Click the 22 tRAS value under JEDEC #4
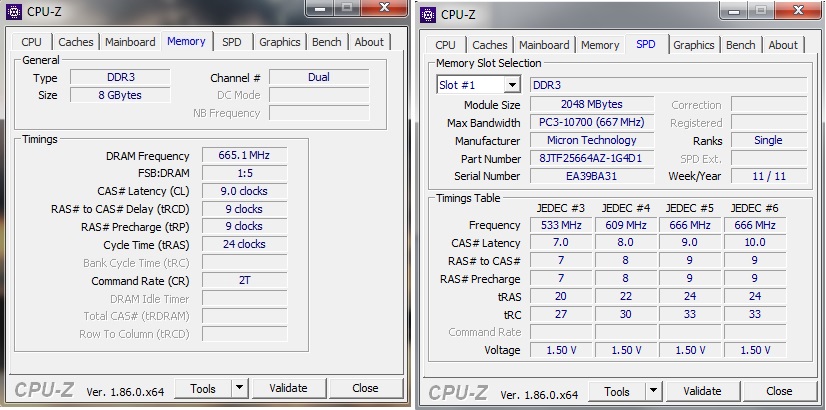Screen dimensions: 826x410 (x=626, y=296)
